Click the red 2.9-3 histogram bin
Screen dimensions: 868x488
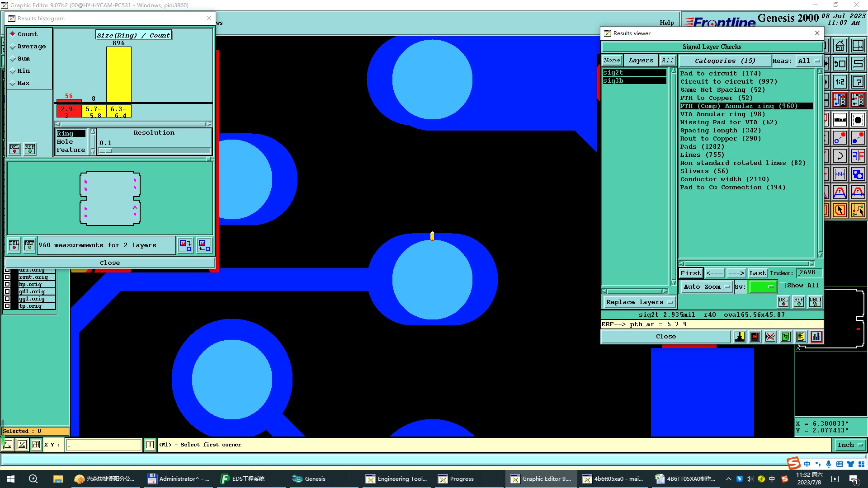click(x=69, y=111)
